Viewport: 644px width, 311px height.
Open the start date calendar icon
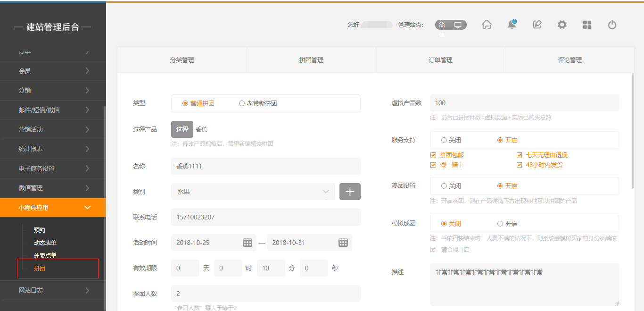coord(248,243)
